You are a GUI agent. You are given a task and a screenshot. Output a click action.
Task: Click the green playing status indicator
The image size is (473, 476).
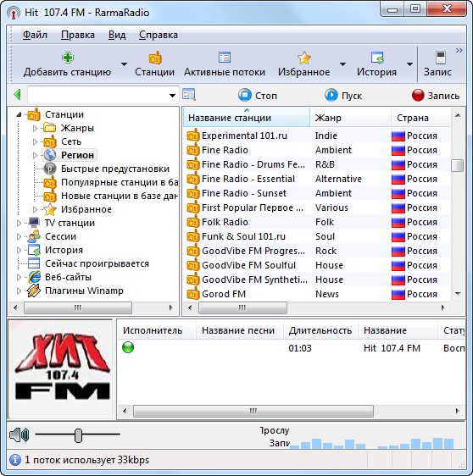click(x=128, y=347)
